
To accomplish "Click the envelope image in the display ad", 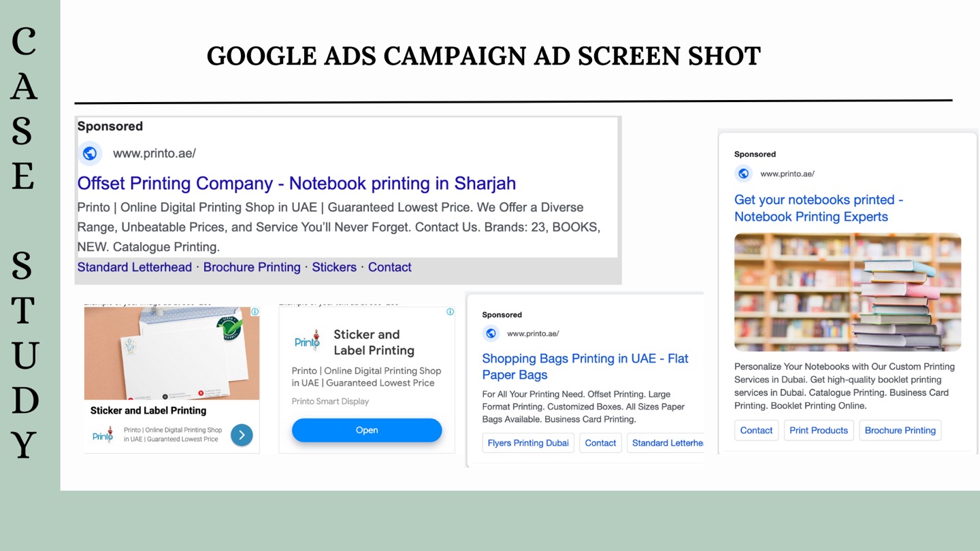I will coord(172,353).
